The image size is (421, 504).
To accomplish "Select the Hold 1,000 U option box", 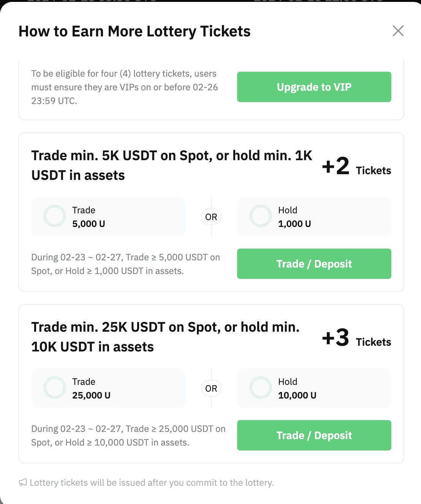I will (314, 217).
